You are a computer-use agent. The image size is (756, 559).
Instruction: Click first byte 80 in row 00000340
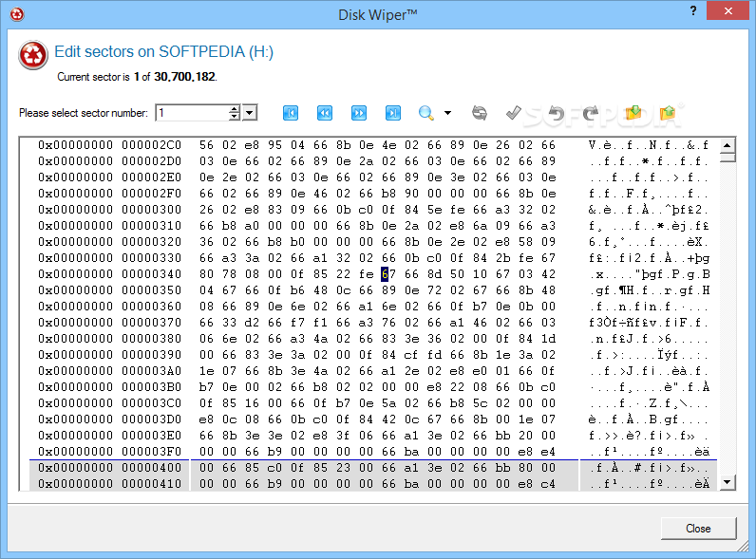pos(206,274)
